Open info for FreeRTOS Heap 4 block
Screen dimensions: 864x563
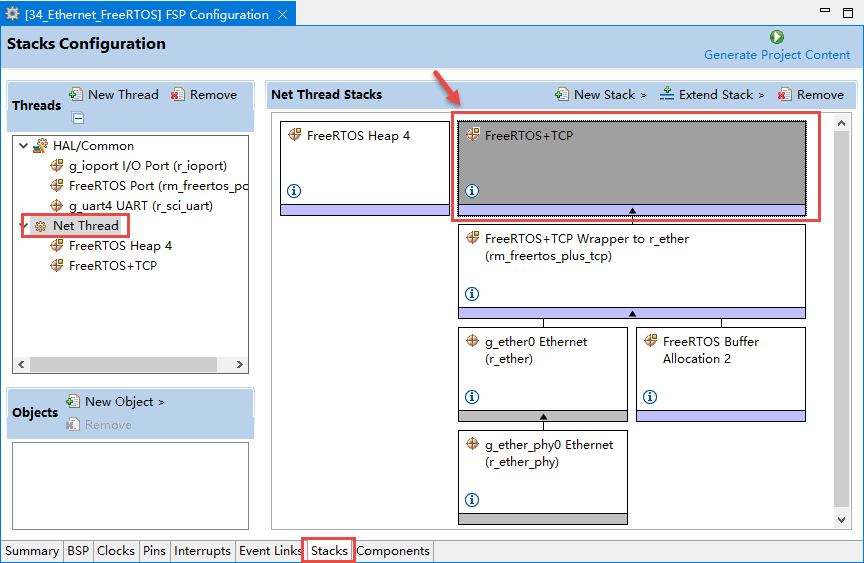point(294,191)
